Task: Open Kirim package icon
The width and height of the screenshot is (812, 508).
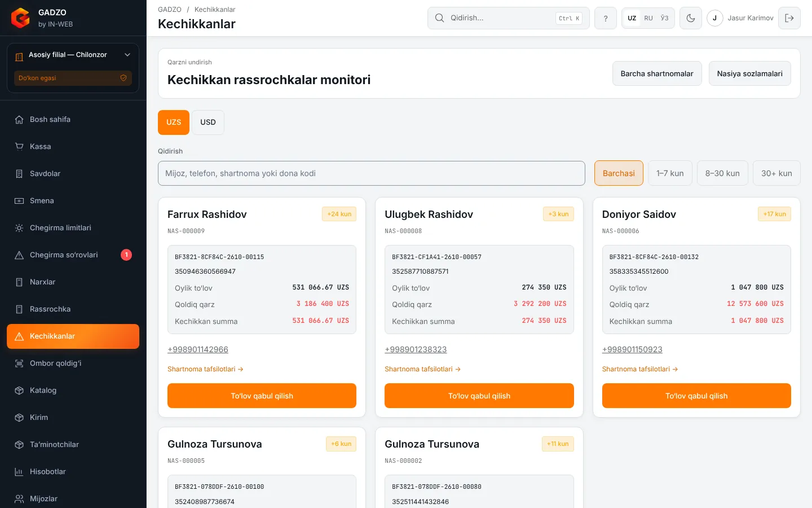Action: tap(19, 418)
